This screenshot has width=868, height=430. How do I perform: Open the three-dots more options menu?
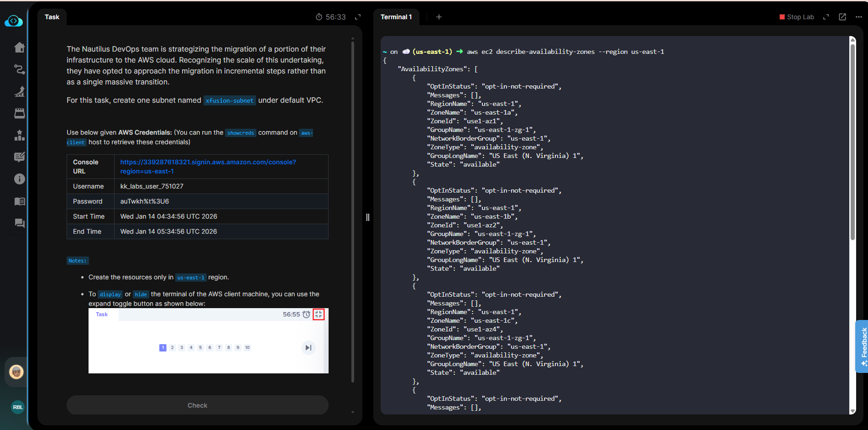(x=858, y=17)
